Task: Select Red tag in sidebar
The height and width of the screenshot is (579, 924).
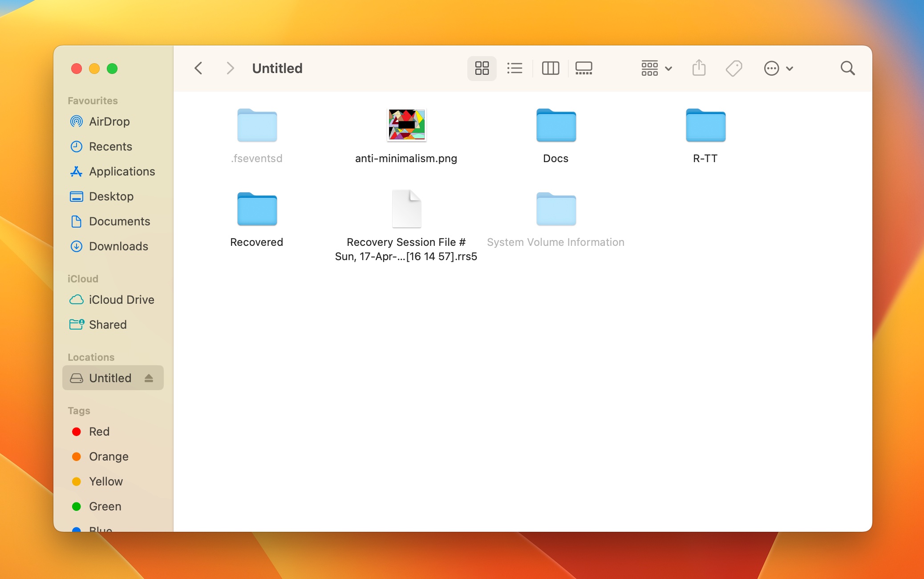Action: tap(99, 431)
